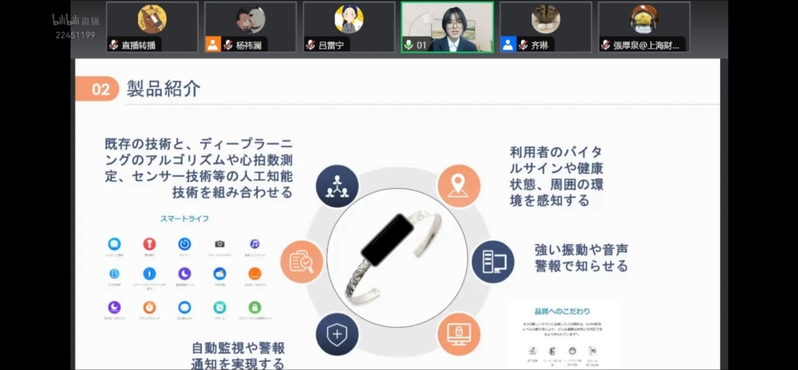
Task: Click the navy shield plus icon
Action: coord(337,334)
